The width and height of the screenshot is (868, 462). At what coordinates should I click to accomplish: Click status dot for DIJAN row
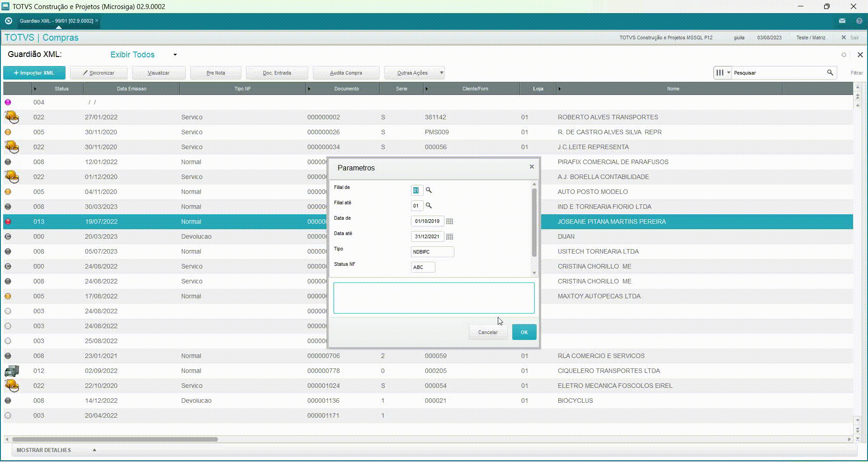coord(8,236)
